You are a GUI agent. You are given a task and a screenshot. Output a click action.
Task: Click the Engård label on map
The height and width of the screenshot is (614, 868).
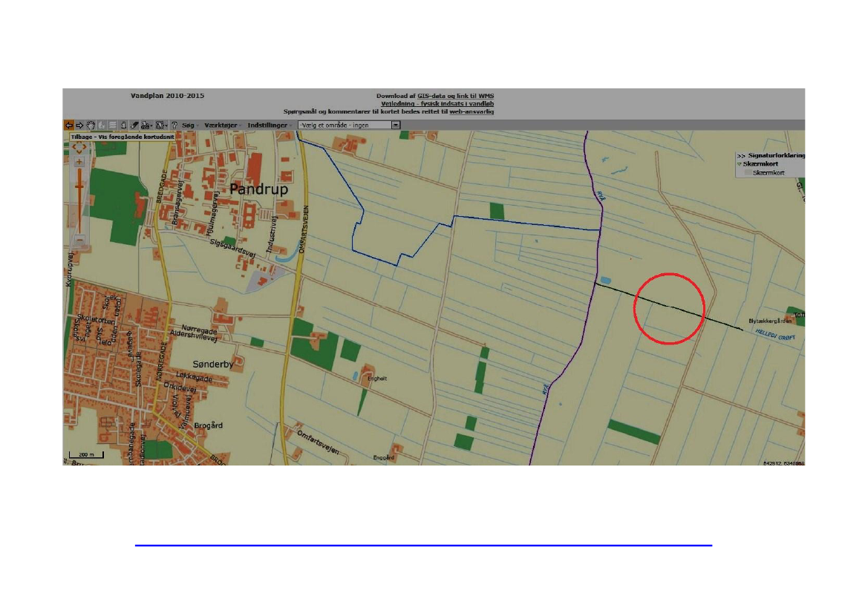click(x=383, y=457)
